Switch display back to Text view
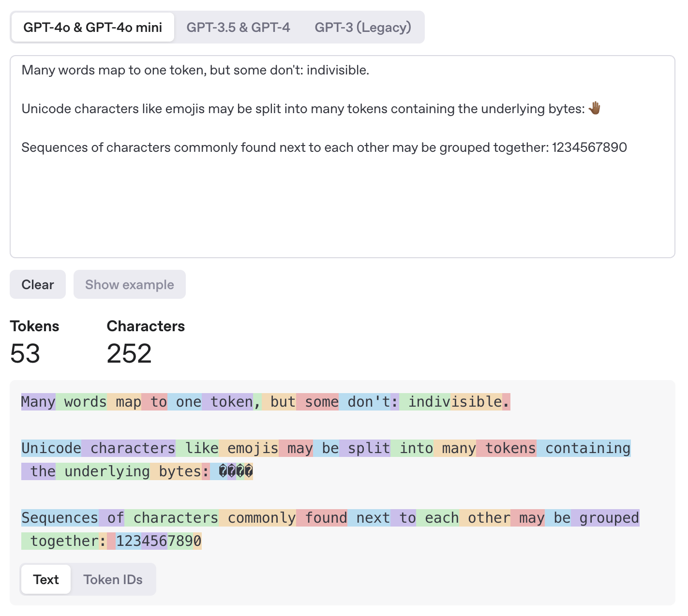 [x=45, y=579]
